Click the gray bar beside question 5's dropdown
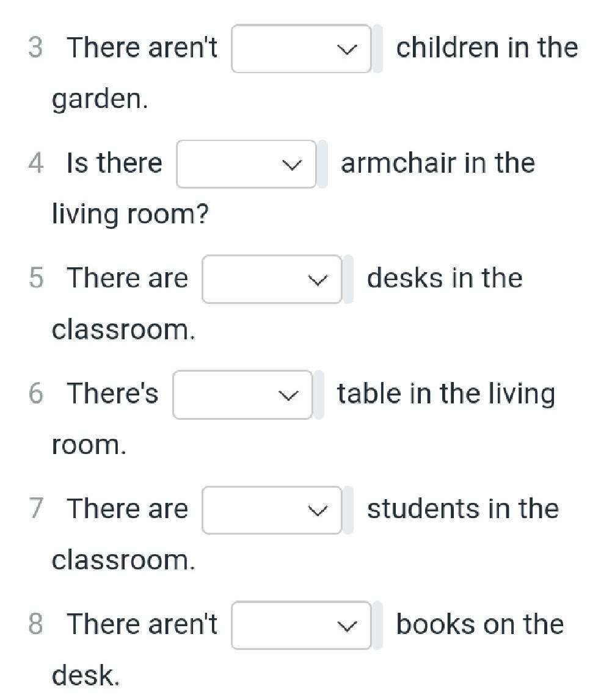 coord(348,280)
